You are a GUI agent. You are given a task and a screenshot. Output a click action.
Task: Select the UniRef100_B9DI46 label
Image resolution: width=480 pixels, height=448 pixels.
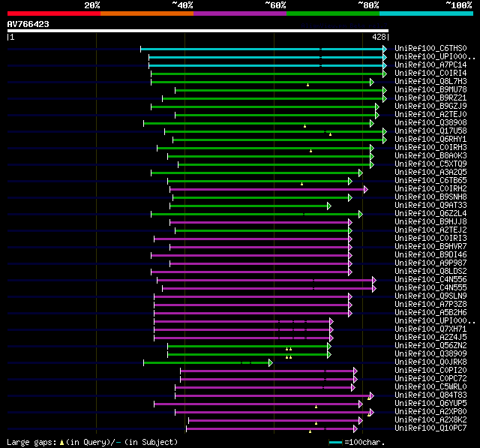click(430, 255)
